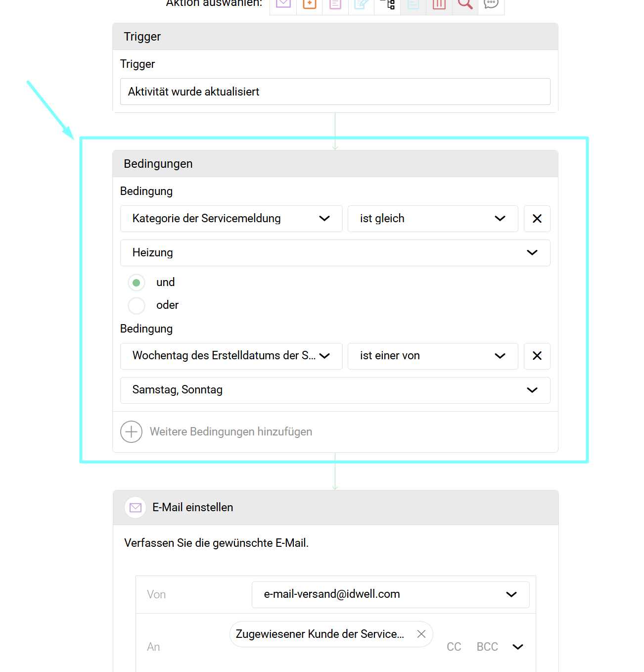This screenshot has height=672, width=644.
Task: Open the sender e-mail-versand@idwell.com dropdown
Action: [x=390, y=594]
